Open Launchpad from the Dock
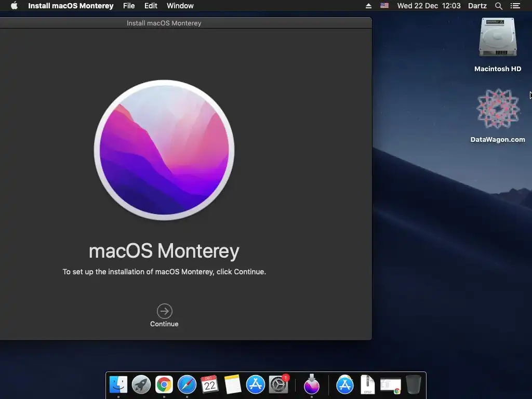 tap(141, 385)
